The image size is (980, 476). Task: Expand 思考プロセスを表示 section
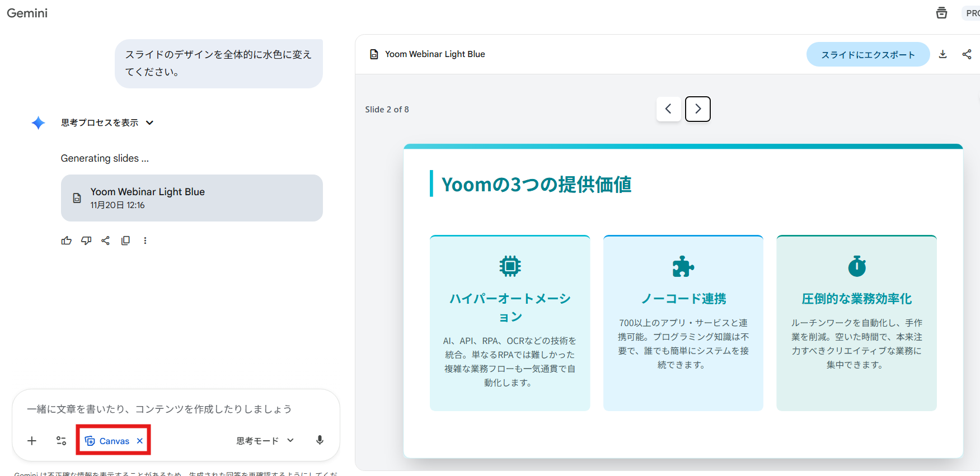[x=107, y=122]
